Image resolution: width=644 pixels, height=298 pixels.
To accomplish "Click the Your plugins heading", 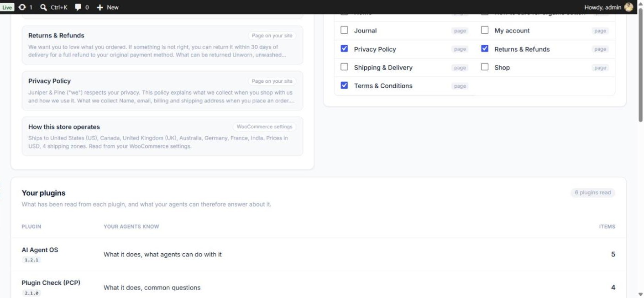I will (x=43, y=193).
